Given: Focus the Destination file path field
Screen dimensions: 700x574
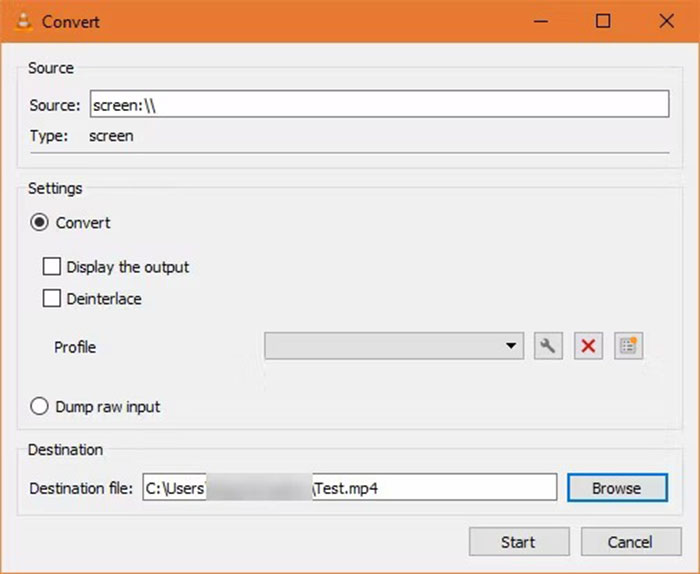Looking at the screenshot, I should [x=348, y=488].
